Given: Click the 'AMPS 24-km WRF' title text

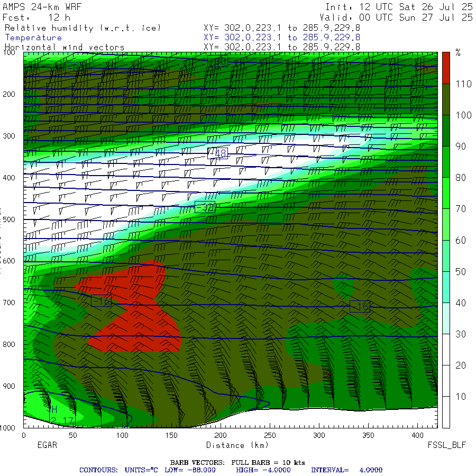Looking at the screenshot, I should (x=42, y=7).
